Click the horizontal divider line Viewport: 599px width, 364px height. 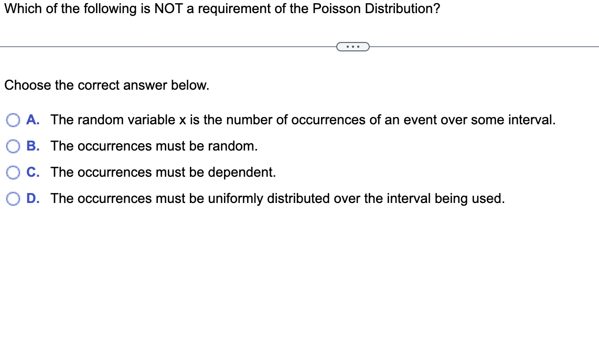157,46
